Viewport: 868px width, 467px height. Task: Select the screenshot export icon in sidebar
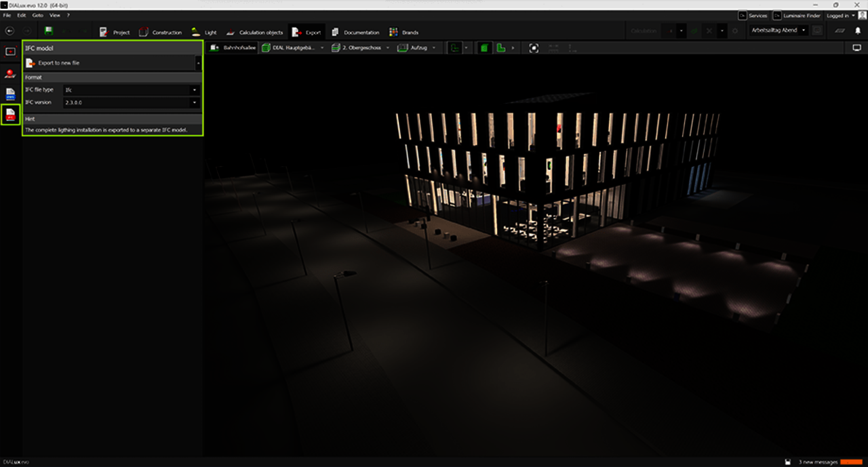10,52
